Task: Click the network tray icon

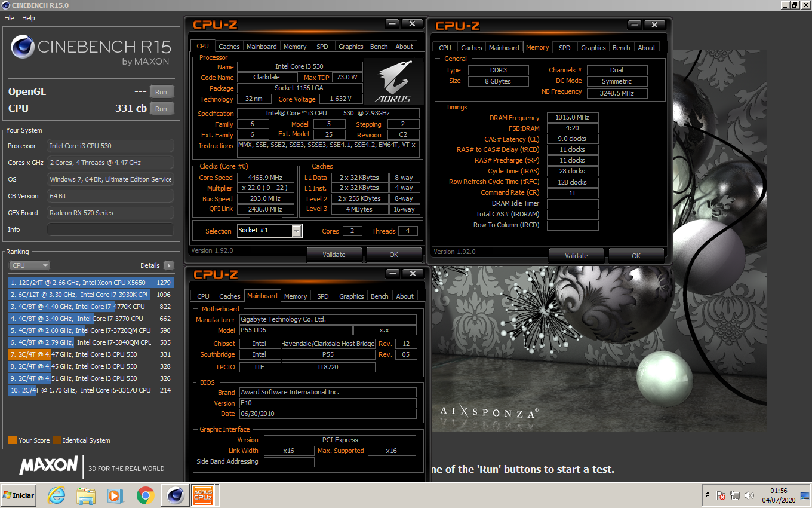Action: (x=735, y=495)
